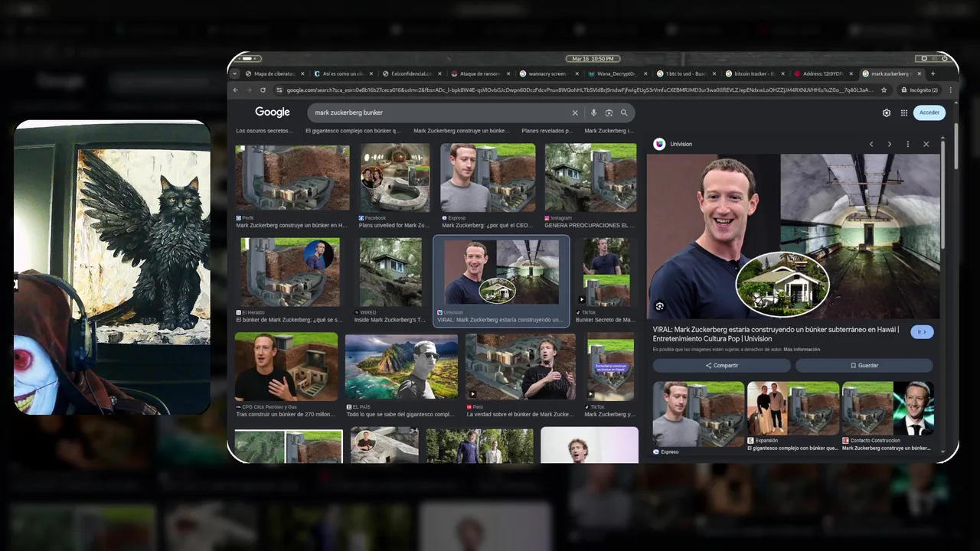Viewport: 980px width, 551px height.
Task: Click the Compartir share button
Action: point(721,366)
